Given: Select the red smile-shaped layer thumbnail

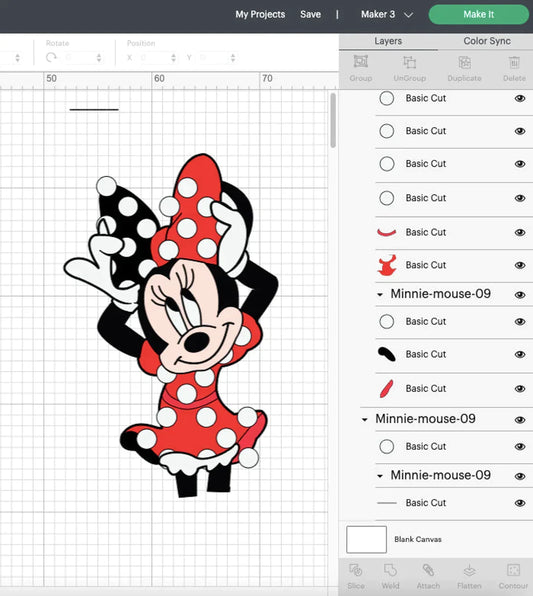Looking at the screenshot, I should click(x=387, y=232).
